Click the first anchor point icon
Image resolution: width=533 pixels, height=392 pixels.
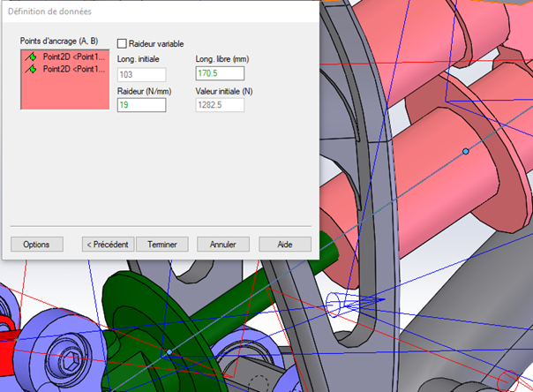(31, 57)
